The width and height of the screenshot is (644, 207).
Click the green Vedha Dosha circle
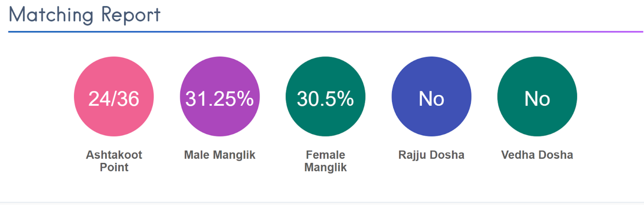(x=537, y=123)
